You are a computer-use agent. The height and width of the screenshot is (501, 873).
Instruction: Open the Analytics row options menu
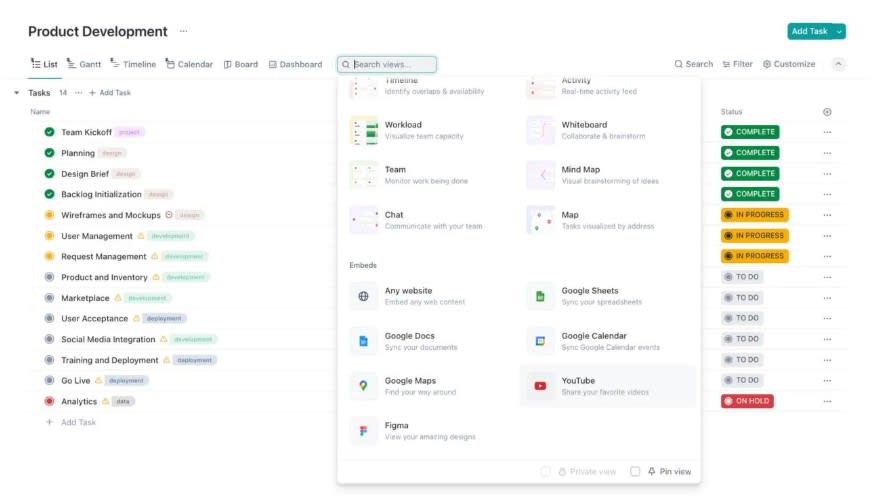click(x=827, y=401)
